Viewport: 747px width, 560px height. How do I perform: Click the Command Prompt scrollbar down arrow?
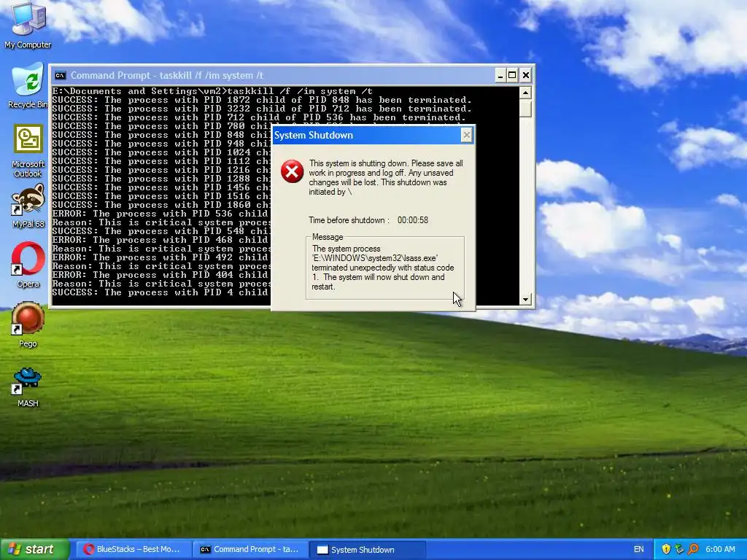[525, 299]
